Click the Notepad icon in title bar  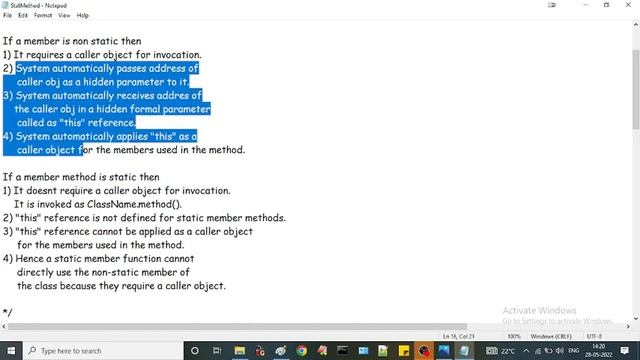[x=5, y=5]
